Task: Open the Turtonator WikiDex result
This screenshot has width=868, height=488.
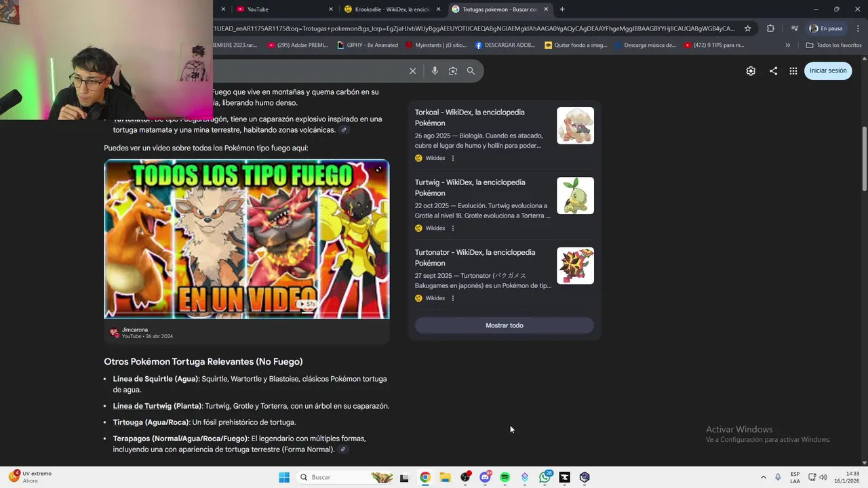Action: (475, 258)
